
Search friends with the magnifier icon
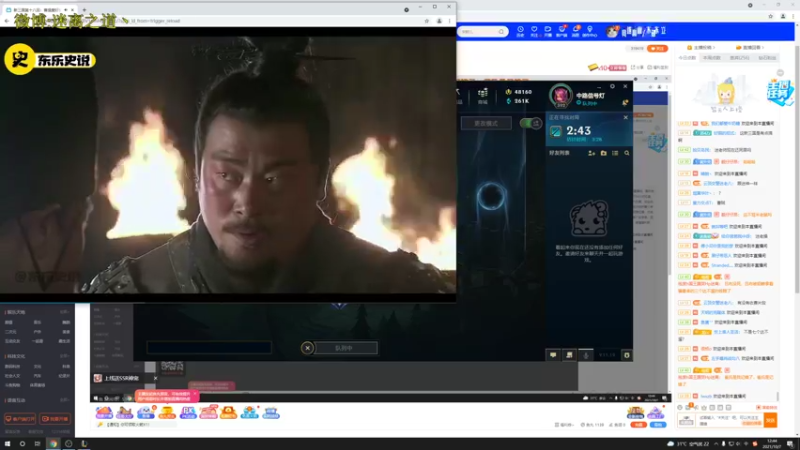(x=627, y=153)
